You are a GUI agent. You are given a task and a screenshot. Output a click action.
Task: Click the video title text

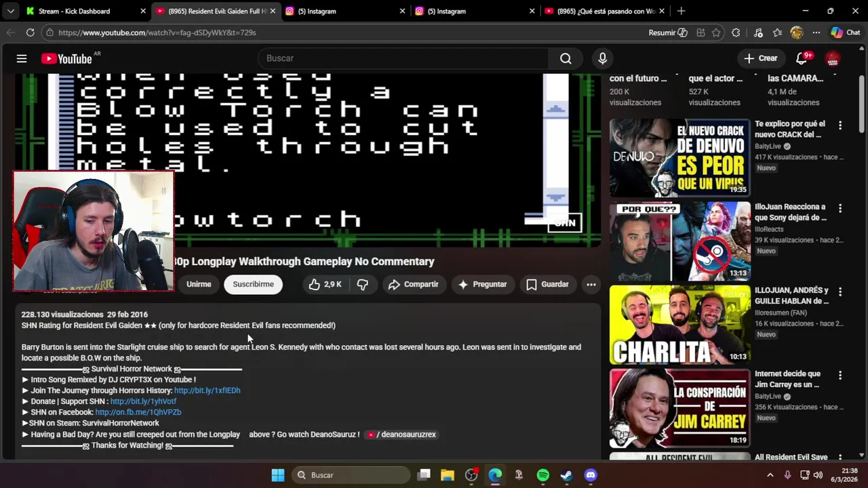point(303,262)
